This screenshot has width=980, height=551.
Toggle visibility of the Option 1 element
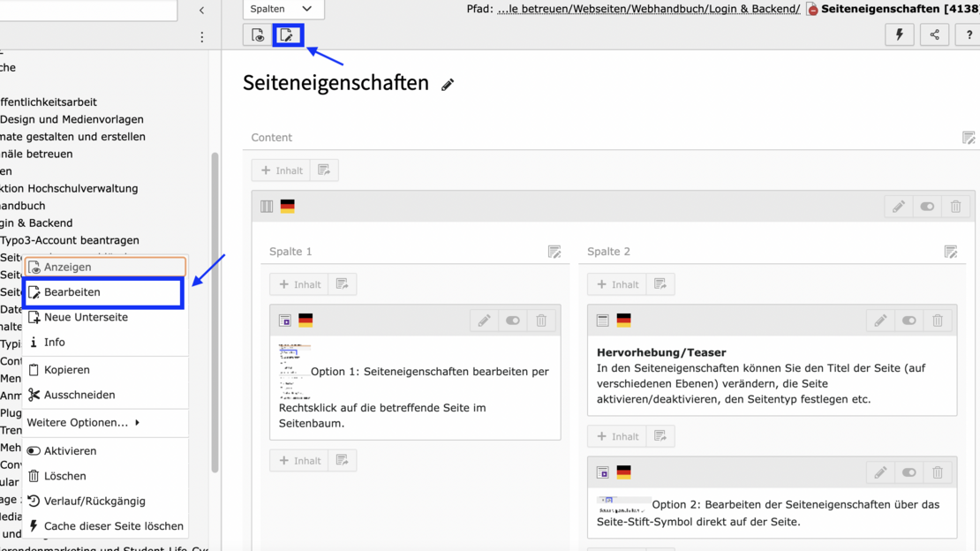click(513, 321)
